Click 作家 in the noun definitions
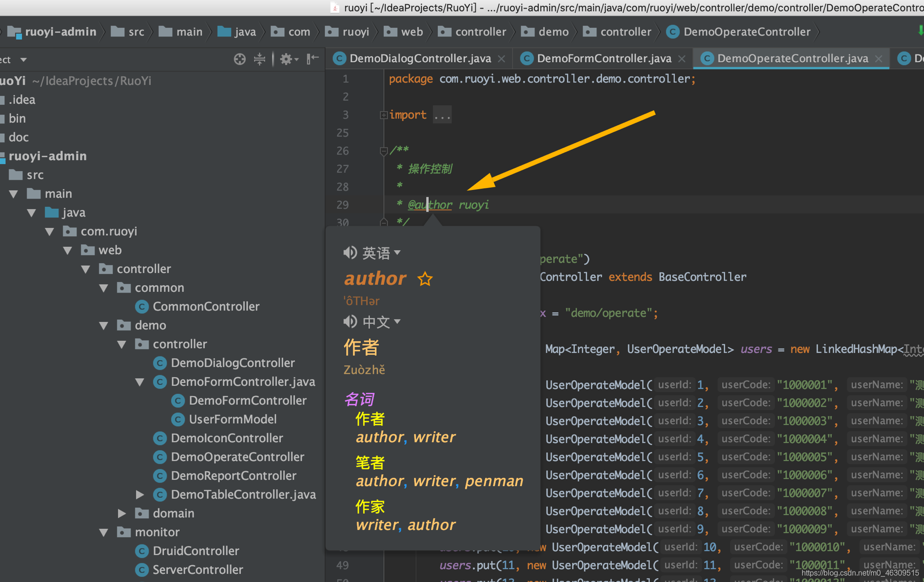 (370, 507)
